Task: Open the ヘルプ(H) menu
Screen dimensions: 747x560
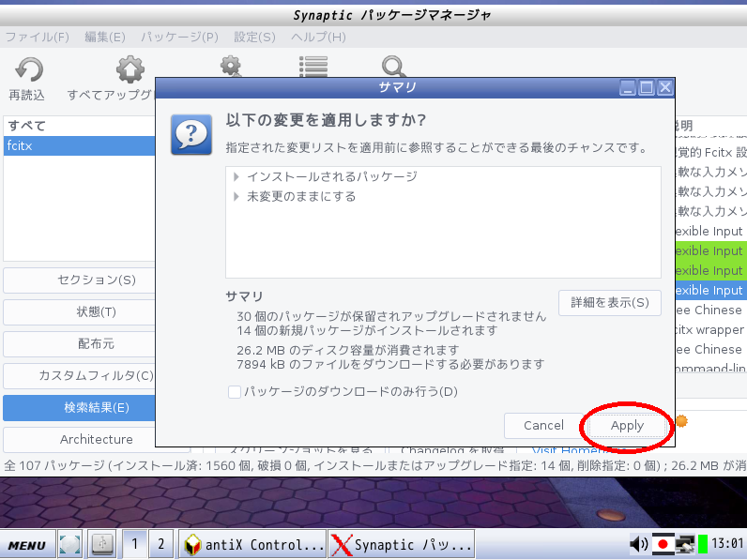Action: (x=318, y=37)
